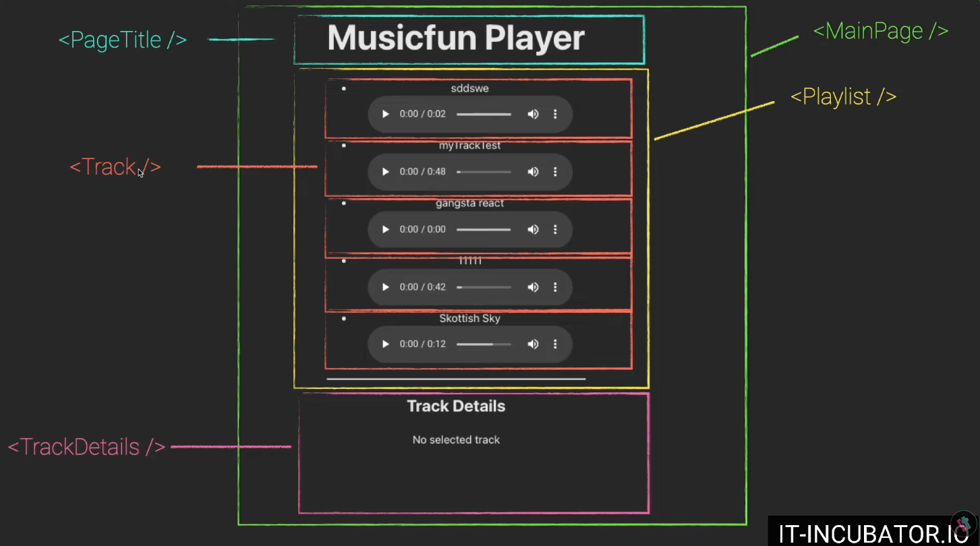
Task: Click the Skottish Sky seek bar
Action: [x=484, y=344]
